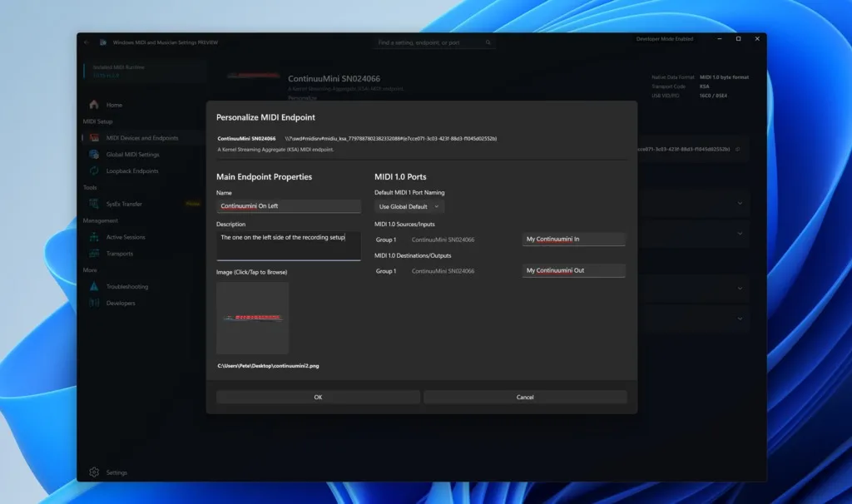Expand the bottom chevron section on right panel

click(741, 319)
